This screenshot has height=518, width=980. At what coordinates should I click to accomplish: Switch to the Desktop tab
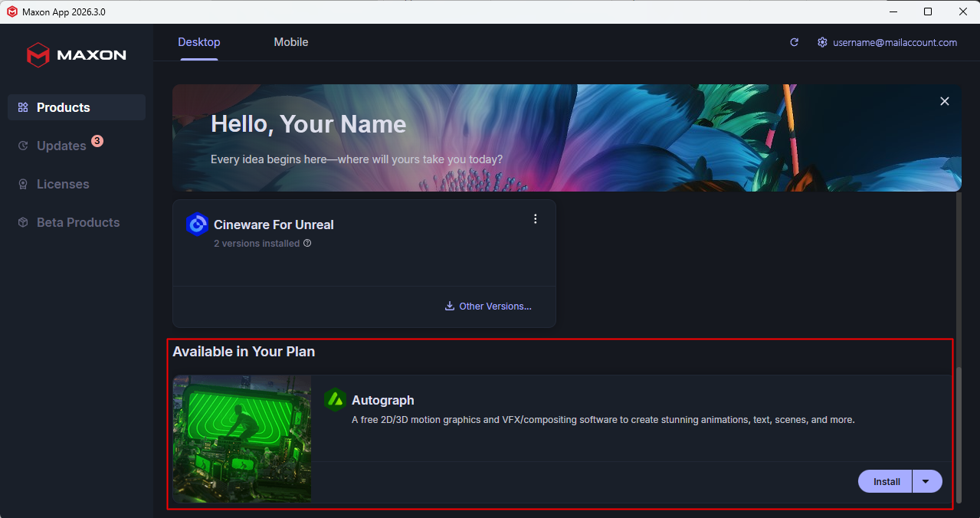(199, 42)
